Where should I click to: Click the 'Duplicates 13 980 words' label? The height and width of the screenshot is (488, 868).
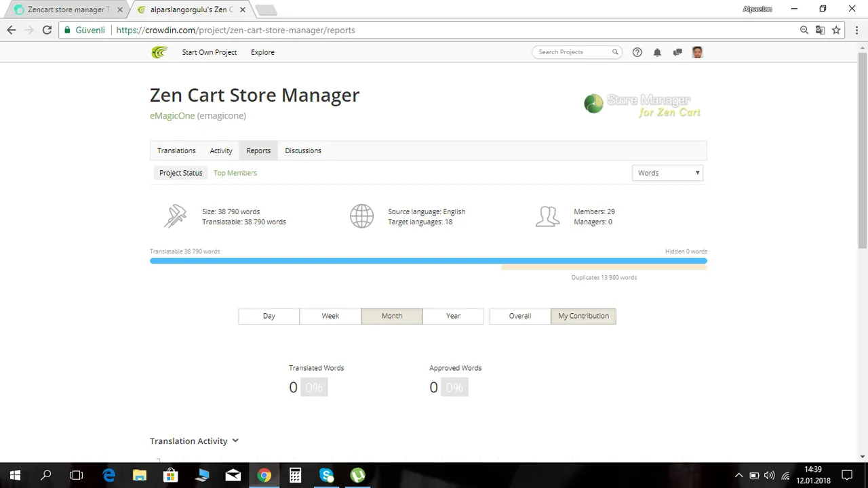604,277
